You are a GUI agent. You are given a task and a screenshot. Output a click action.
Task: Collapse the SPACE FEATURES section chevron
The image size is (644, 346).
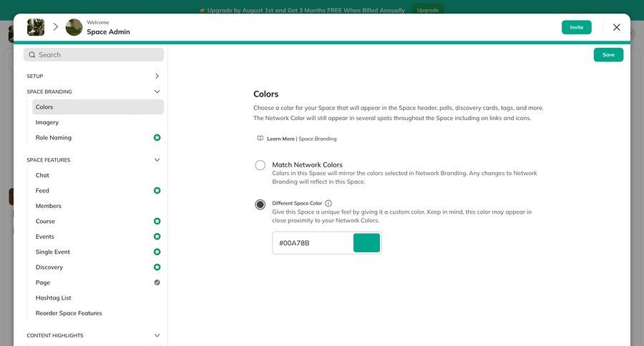pos(157,159)
